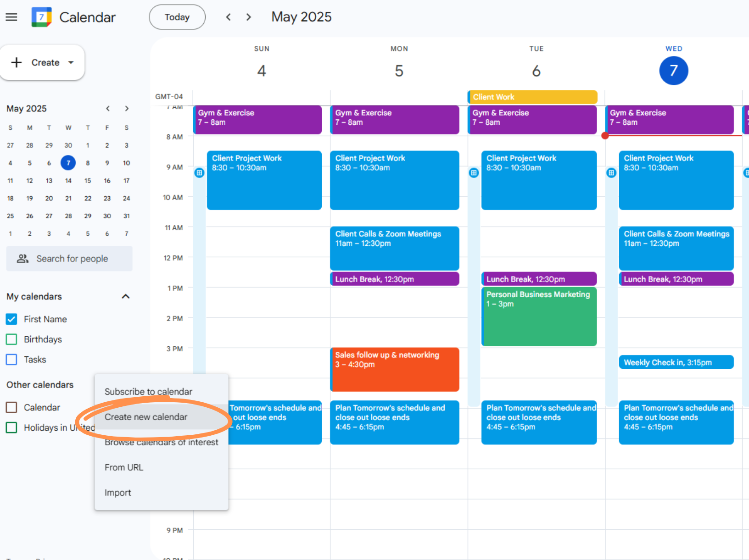This screenshot has width=749, height=560.
Task: Click the grid icon beside Sunday's Client Project Work
Action: pyautogui.click(x=199, y=172)
